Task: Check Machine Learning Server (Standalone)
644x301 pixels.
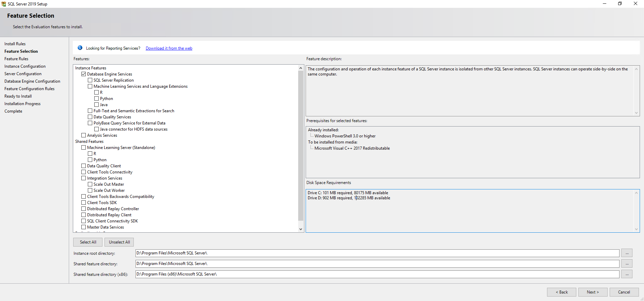Action: (x=83, y=147)
